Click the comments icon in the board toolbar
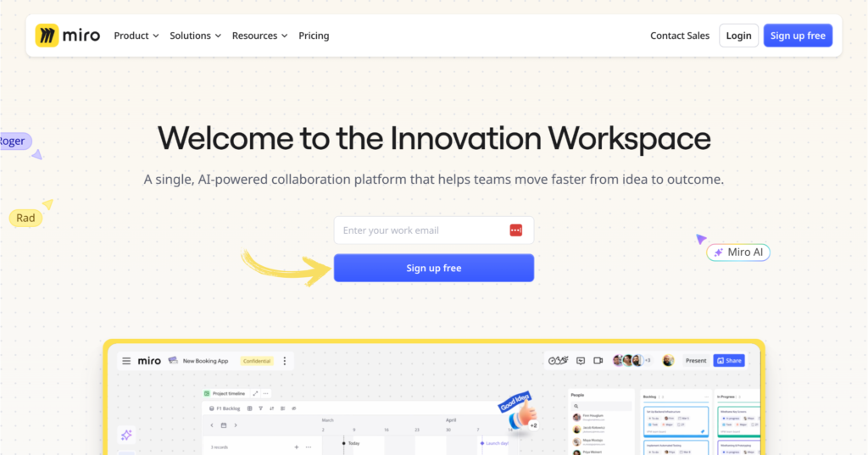 click(x=581, y=360)
